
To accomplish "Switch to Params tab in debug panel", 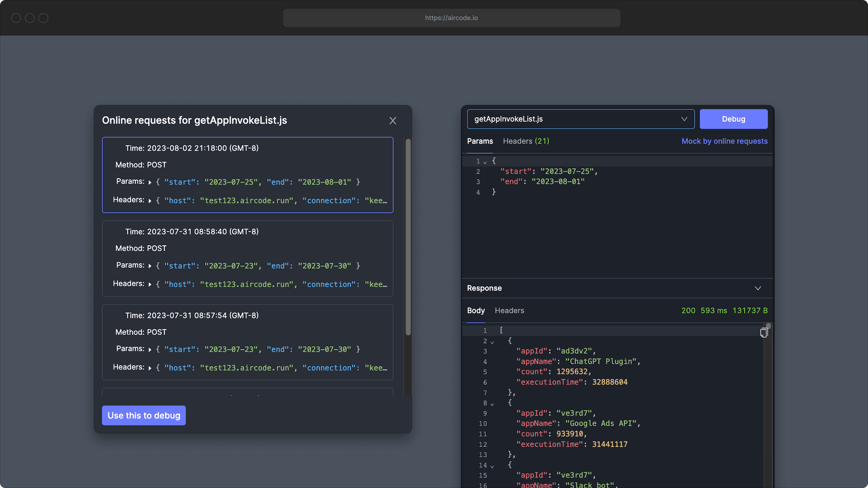I will pyautogui.click(x=480, y=141).
